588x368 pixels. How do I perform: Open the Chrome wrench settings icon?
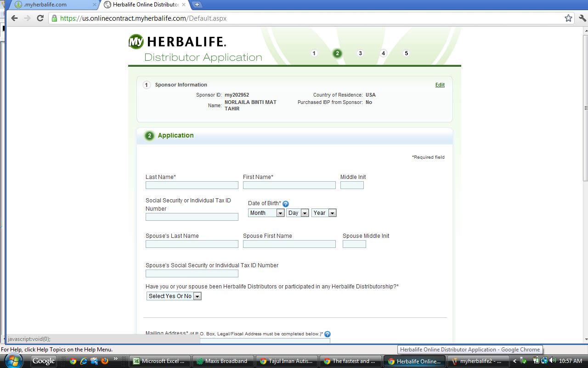[x=581, y=18]
